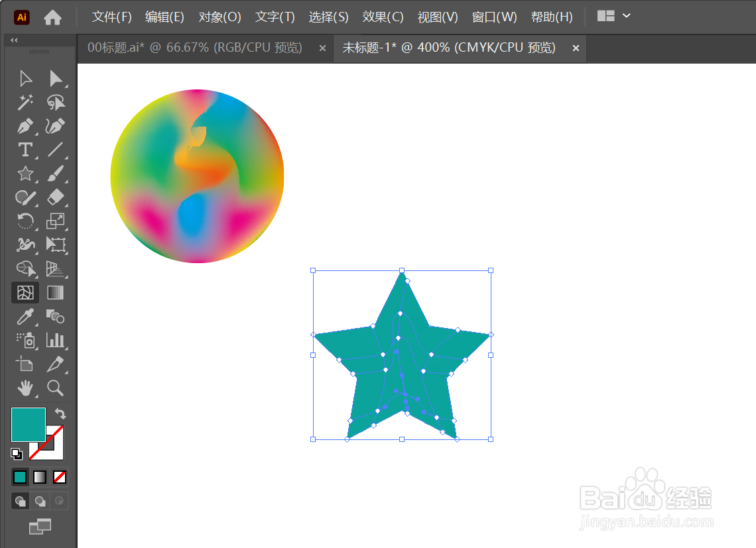
Task: Select the Shaper tool
Action: coord(26,197)
